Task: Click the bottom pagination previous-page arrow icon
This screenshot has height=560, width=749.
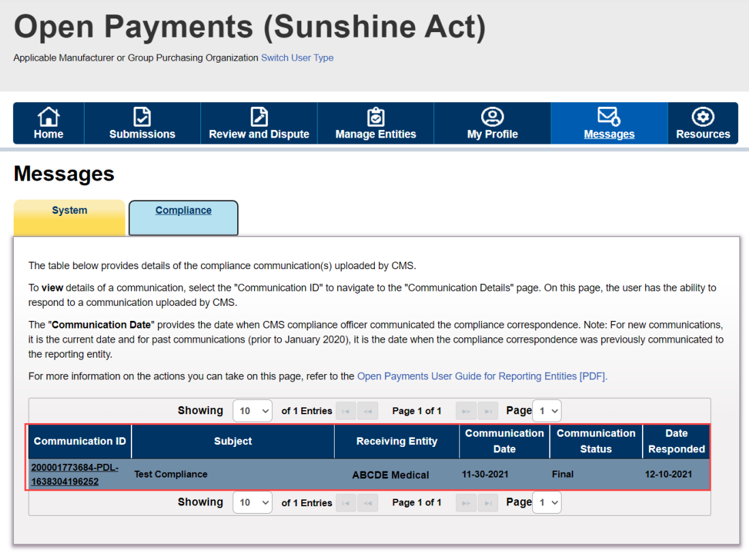Action: pos(367,503)
